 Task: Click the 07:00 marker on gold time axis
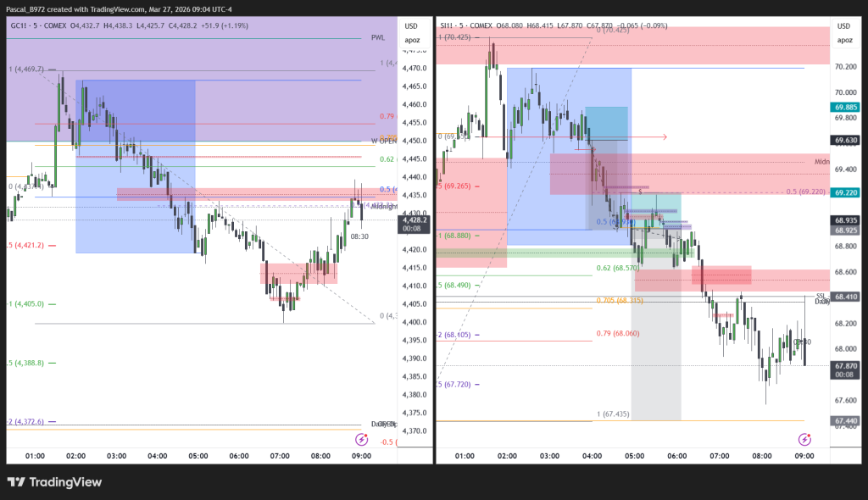click(x=280, y=456)
